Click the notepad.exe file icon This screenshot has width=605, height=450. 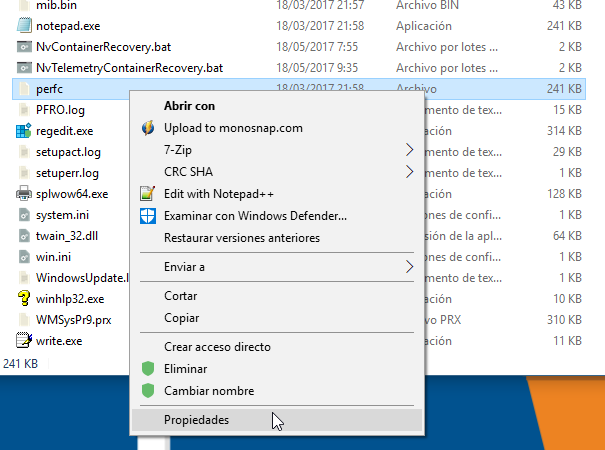click(x=25, y=25)
